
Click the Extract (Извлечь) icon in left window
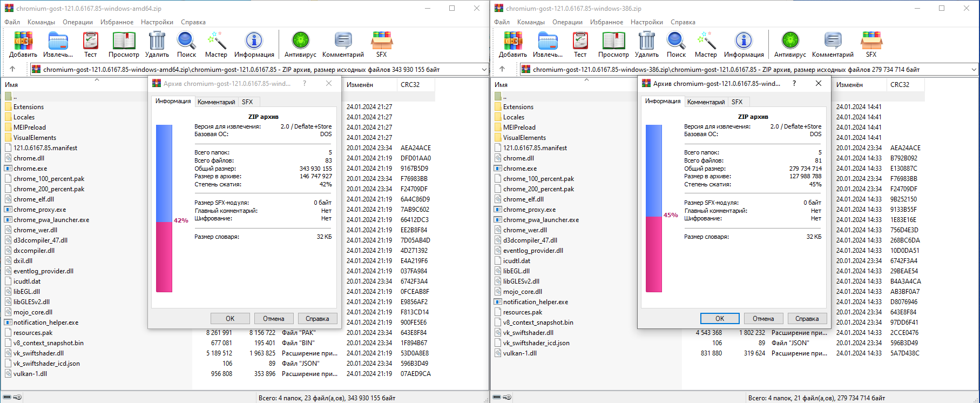tap(58, 44)
